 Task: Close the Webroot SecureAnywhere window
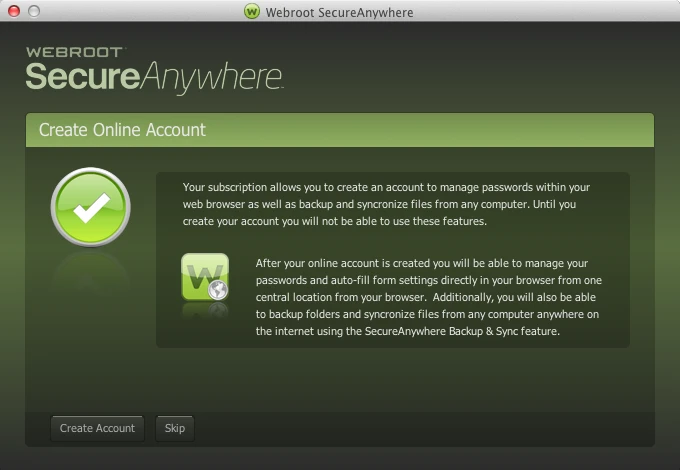pos(13,12)
